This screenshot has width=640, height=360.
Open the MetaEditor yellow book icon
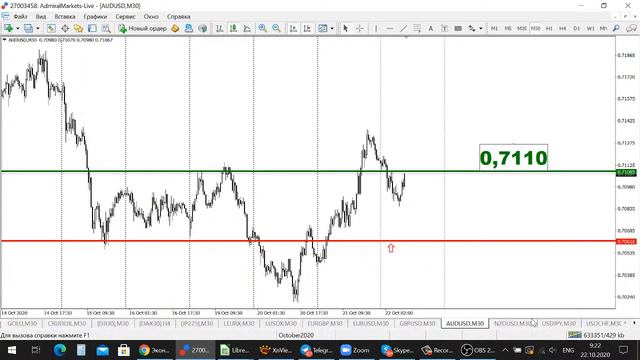[x=175, y=28]
